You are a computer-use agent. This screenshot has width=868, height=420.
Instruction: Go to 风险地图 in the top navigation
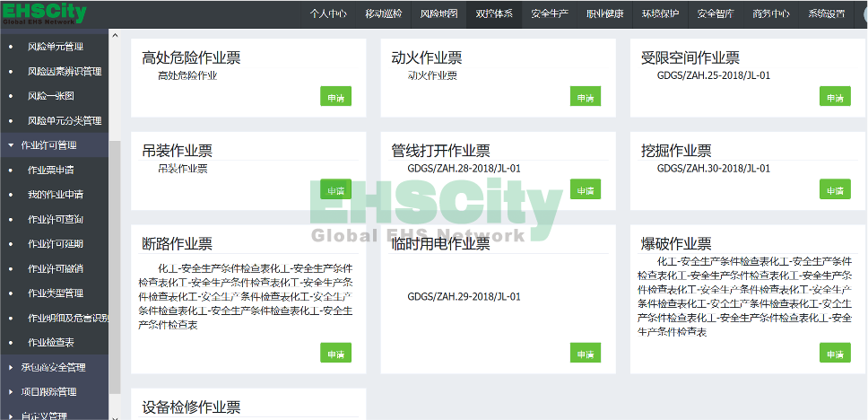pyautogui.click(x=438, y=13)
